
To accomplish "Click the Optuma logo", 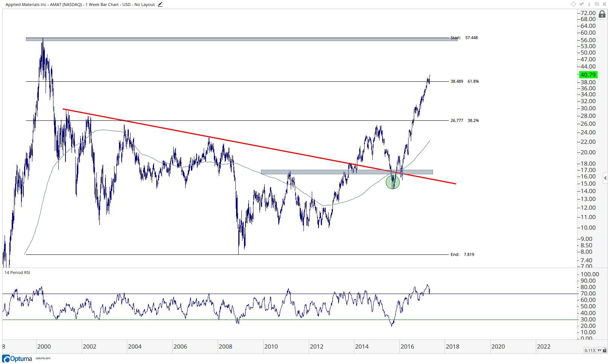I will 17,358.
